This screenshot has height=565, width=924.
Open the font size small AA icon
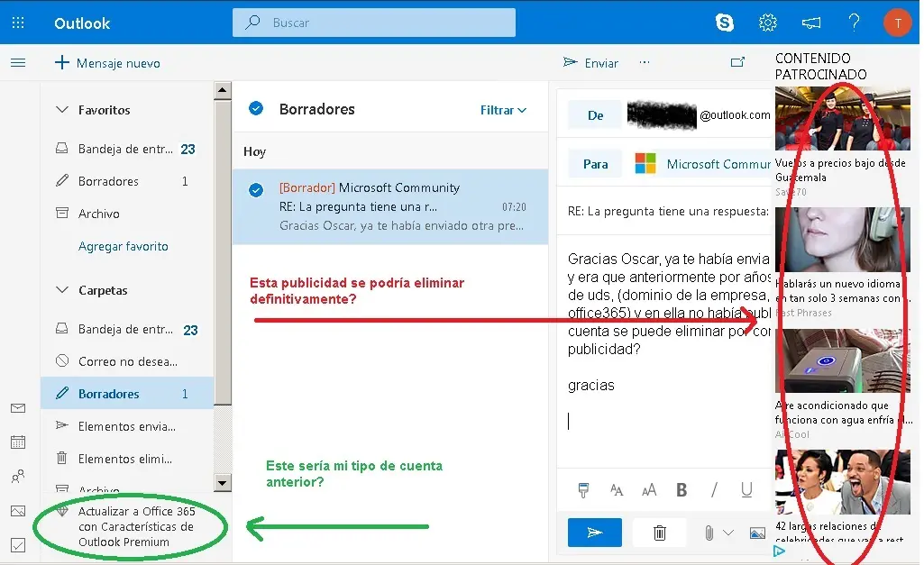click(617, 490)
